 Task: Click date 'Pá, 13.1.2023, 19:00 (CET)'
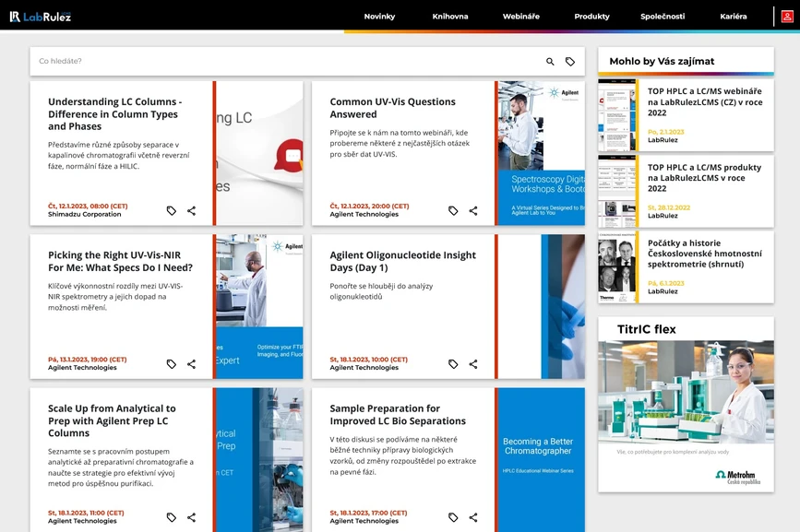click(88, 360)
